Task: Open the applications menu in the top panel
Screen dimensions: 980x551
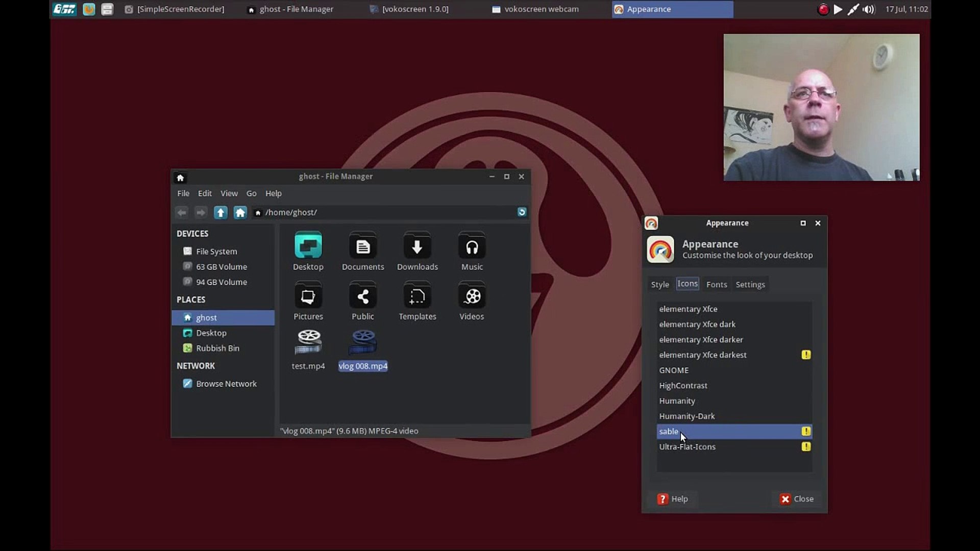Action: pos(64,9)
